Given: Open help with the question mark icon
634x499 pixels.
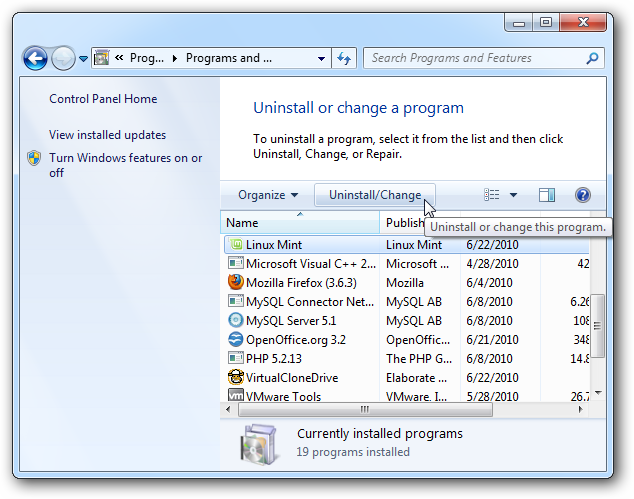Looking at the screenshot, I should pyautogui.click(x=583, y=195).
